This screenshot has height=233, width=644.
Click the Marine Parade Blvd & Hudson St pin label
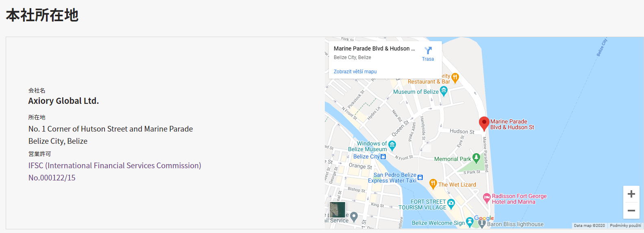pos(512,124)
